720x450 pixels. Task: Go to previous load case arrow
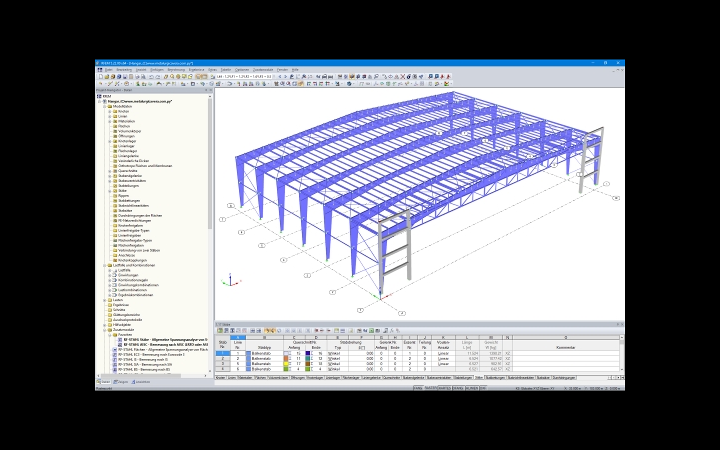click(280, 77)
